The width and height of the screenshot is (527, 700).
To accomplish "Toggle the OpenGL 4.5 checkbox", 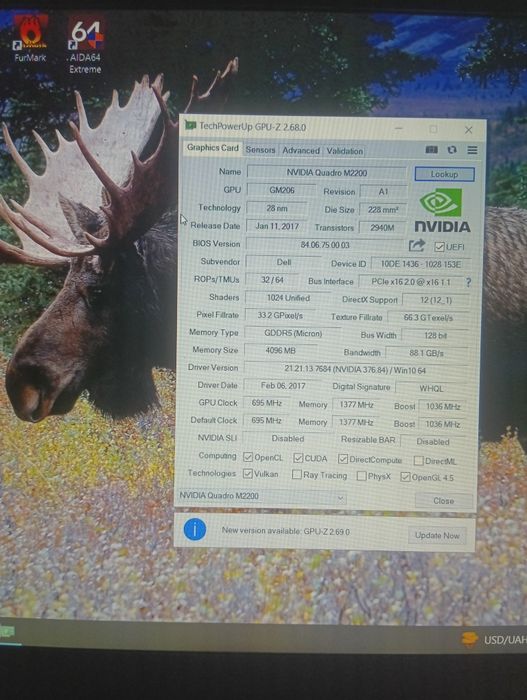I will tap(405, 477).
